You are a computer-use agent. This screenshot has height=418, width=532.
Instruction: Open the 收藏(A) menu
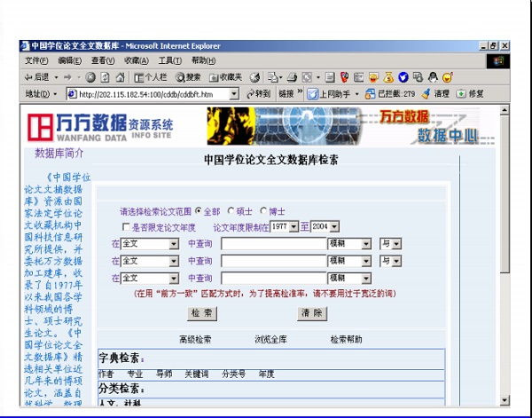(x=136, y=60)
